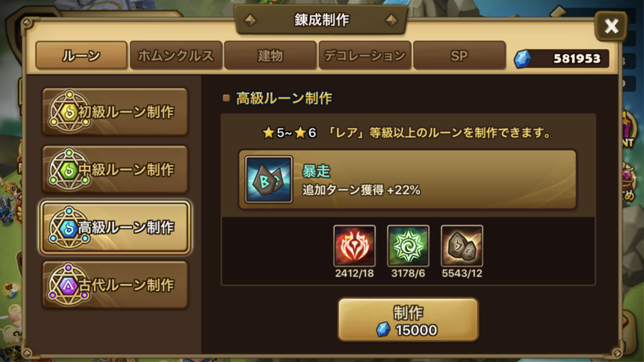Click the purple hexagram icon for 古代ルーン制作
Screen dimensions: 644x362
tap(69, 285)
